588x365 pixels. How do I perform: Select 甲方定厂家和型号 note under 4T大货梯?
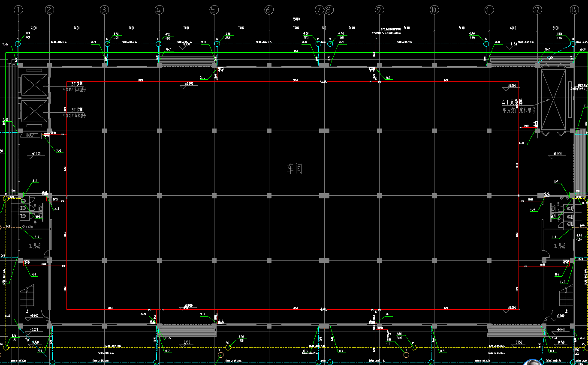pyautogui.click(x=519, y=110)
